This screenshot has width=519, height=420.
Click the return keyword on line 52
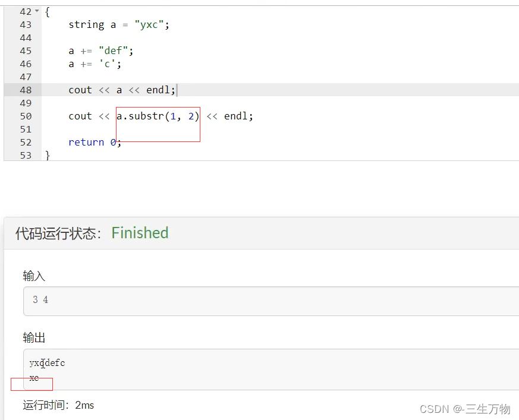[x=86, y=142]
